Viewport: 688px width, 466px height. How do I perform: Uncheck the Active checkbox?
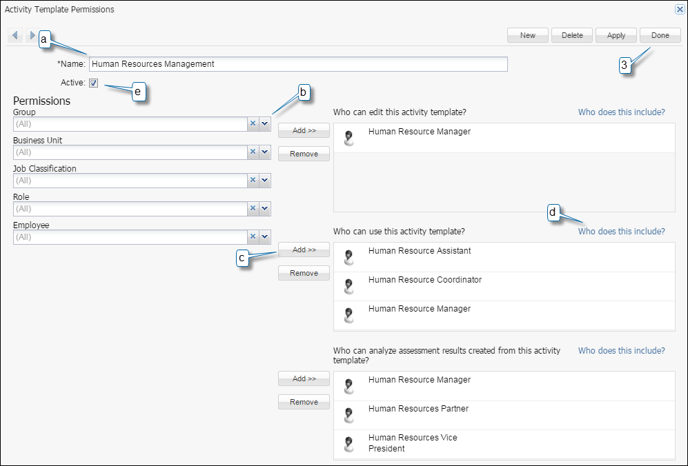pyautogui.click(x=94, y=83)
